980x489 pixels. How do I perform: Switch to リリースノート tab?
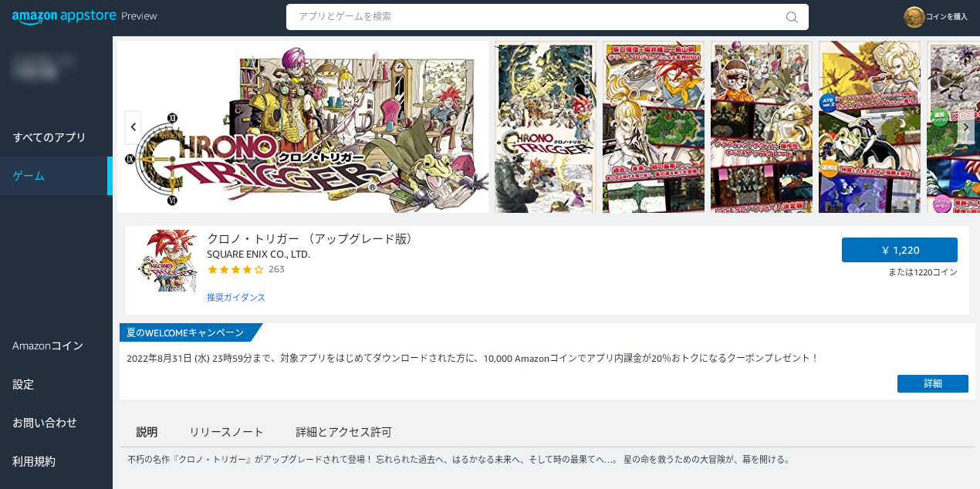tap(227, 432)
